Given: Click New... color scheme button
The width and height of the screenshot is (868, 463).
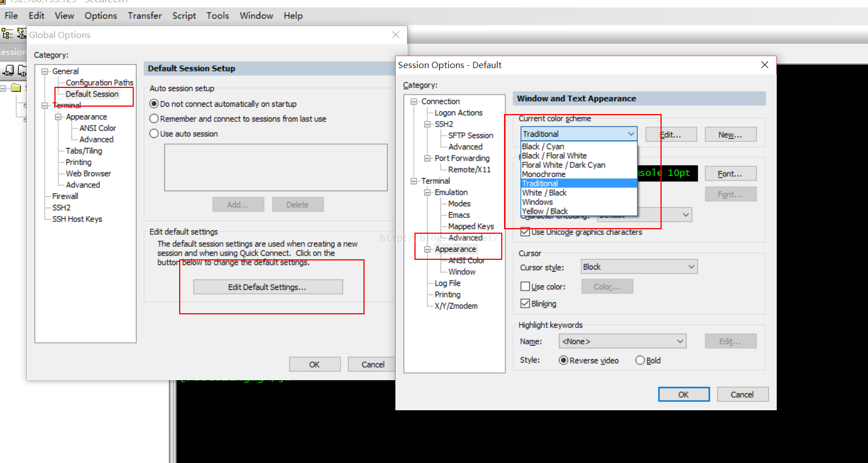Looking at the screenshot, I should pos(731,134).
